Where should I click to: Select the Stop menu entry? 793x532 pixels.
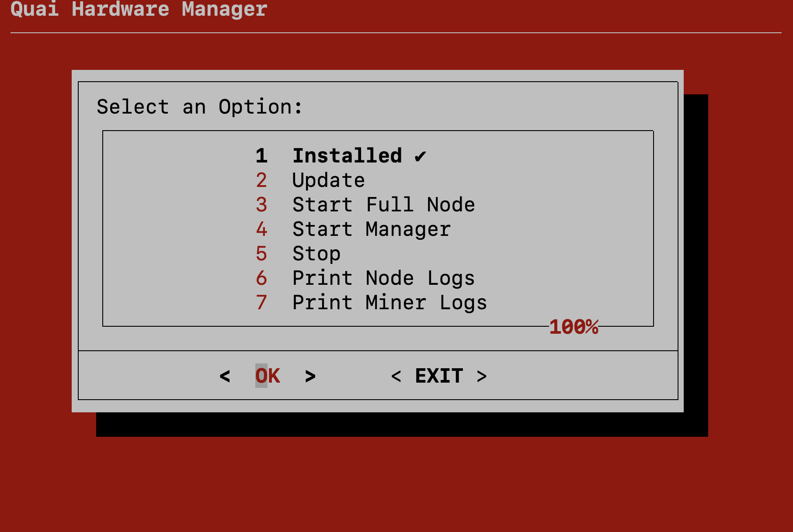tap(298, 254)
